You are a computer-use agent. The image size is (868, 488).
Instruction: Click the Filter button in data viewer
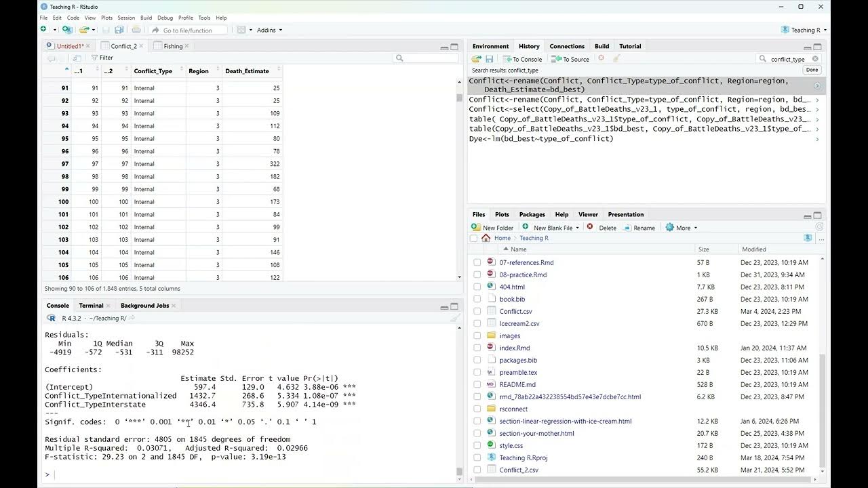click(x=102, y=58)
